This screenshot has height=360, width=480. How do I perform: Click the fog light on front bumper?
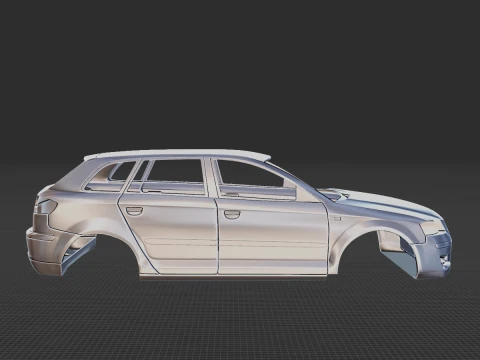pos(445,262)
